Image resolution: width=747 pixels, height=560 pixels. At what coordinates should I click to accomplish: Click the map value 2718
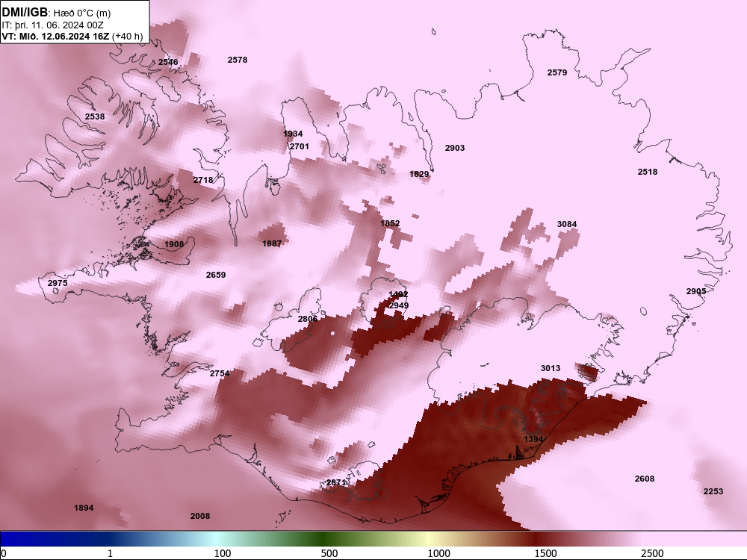point(203,180)
